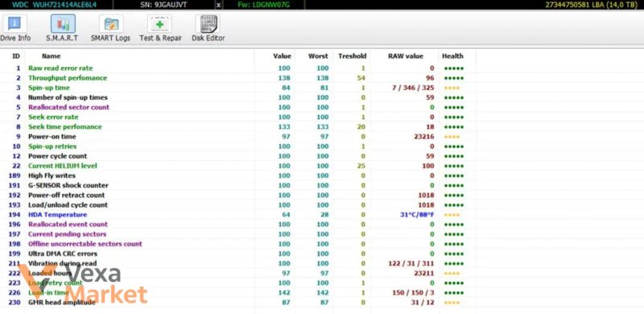This screenshot has width=644, height=314.
Task: Sort by the Name column header
Action: click(51, 56)
